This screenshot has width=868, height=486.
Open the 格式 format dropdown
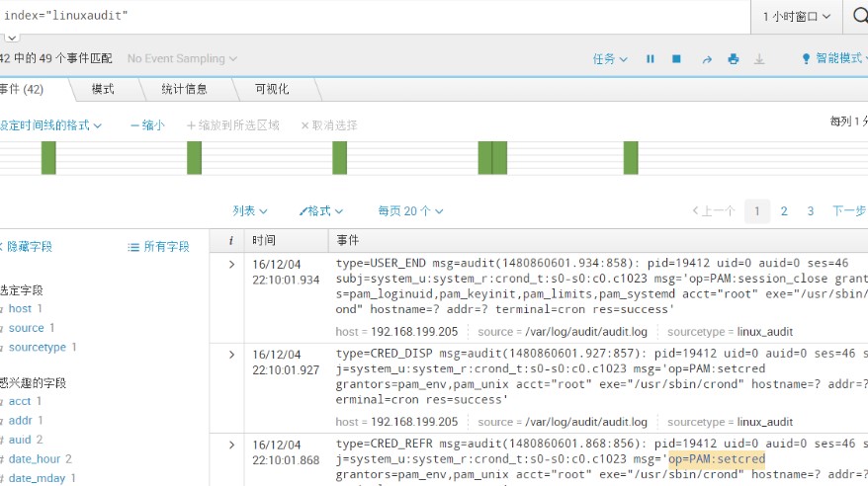321,211
